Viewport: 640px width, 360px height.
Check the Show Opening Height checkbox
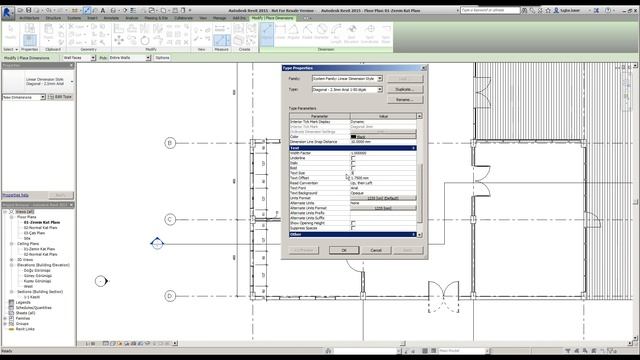click(353, 223)
